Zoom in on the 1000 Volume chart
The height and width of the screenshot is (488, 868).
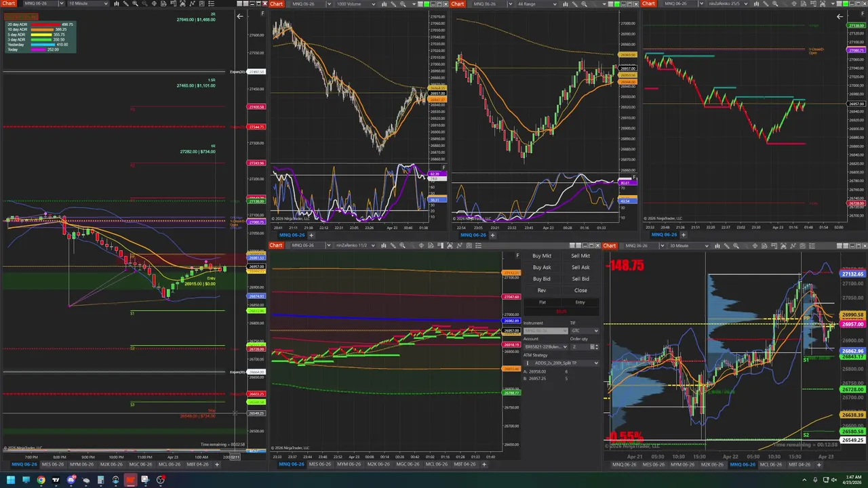coord(403,4)
